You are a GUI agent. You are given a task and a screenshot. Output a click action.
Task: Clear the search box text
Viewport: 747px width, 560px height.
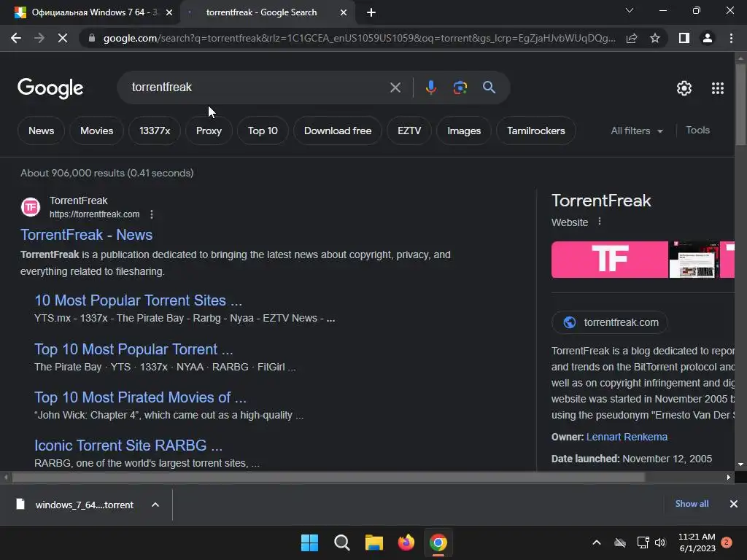(395, 87)
